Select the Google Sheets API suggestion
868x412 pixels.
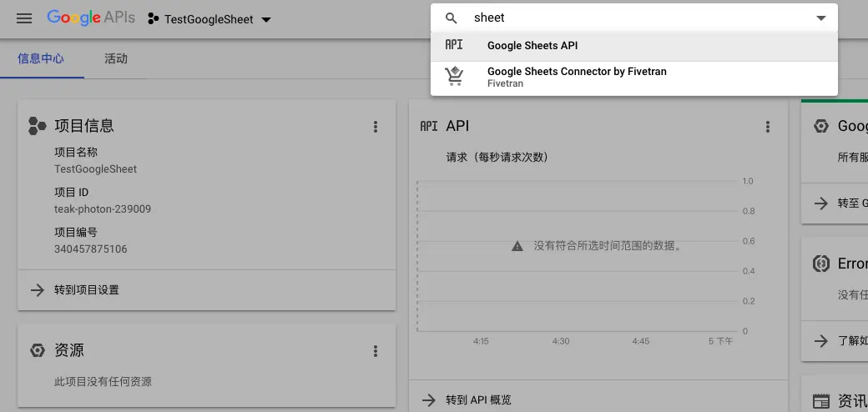[x=633, y=46]
